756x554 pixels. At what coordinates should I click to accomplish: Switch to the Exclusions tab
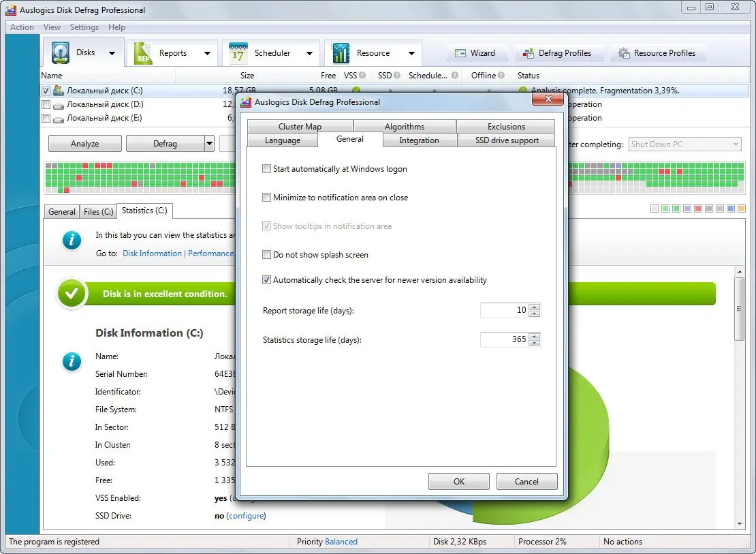click(506, 127)
